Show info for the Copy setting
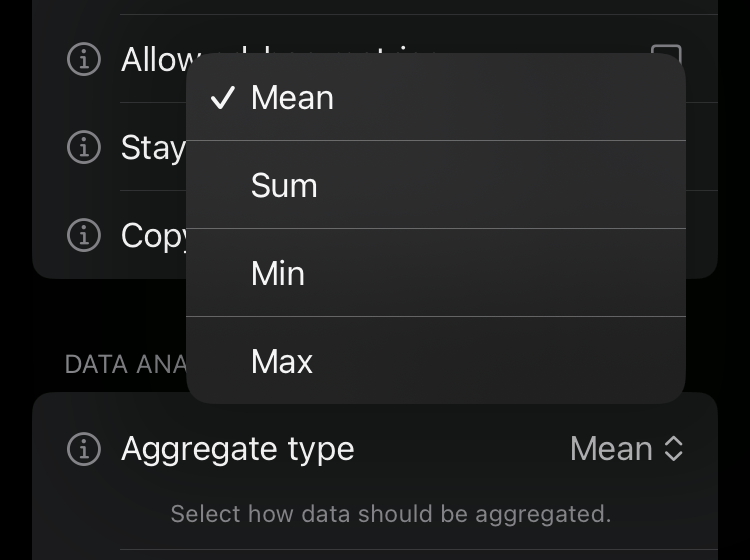This screenshot has height=560, width=750. pos(84,235)
